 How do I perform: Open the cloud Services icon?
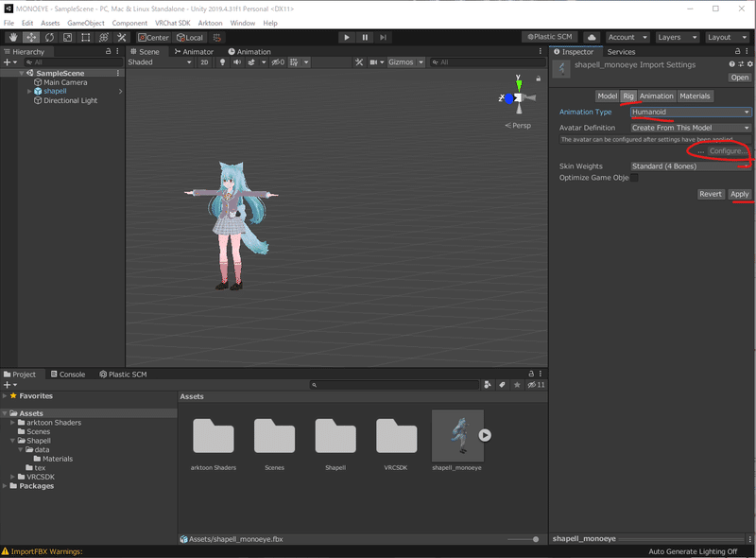click(592, 37)
